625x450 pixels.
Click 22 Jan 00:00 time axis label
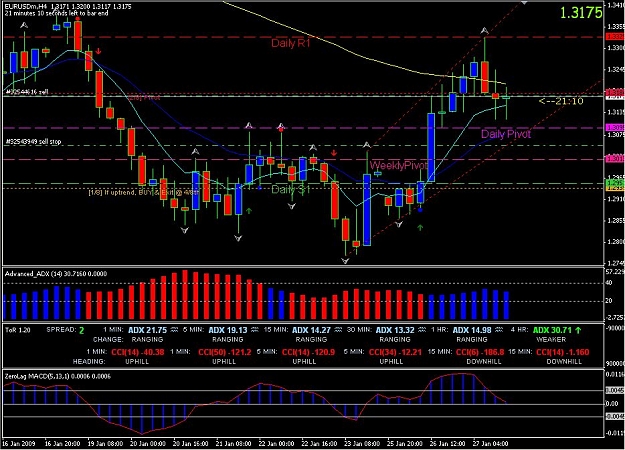(276, 444)
